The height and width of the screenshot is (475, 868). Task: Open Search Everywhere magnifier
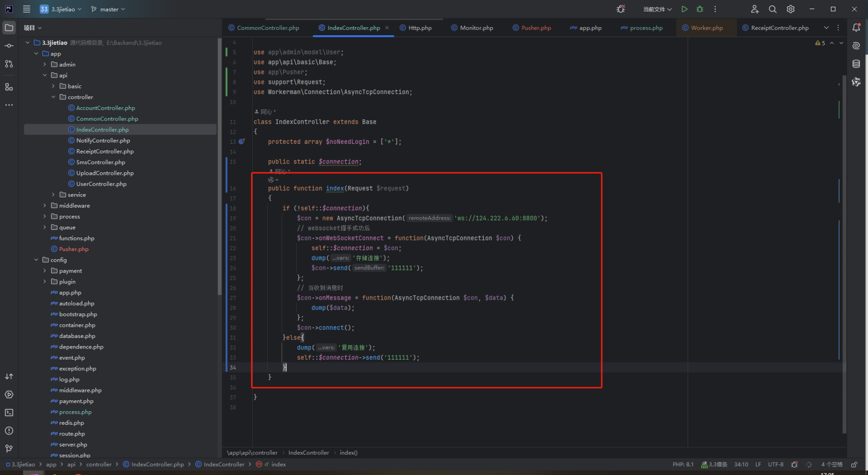773,9
